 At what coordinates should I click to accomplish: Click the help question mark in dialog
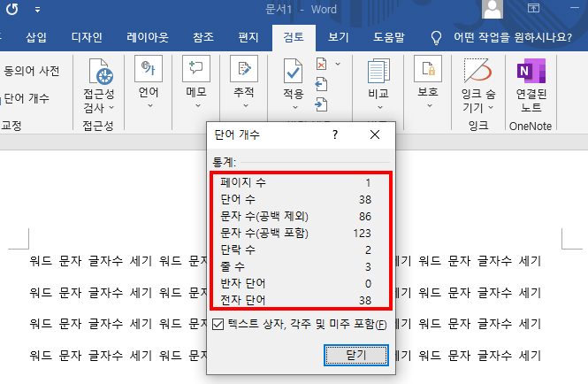(x=335, y=134)
